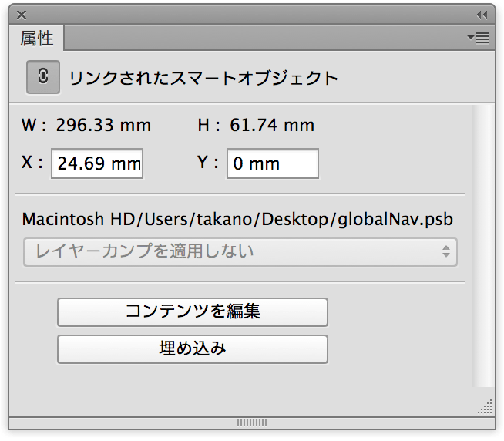The image size is (504, 441).
Task: Click the Y: scrubby label
Action: tap(208, 162)
